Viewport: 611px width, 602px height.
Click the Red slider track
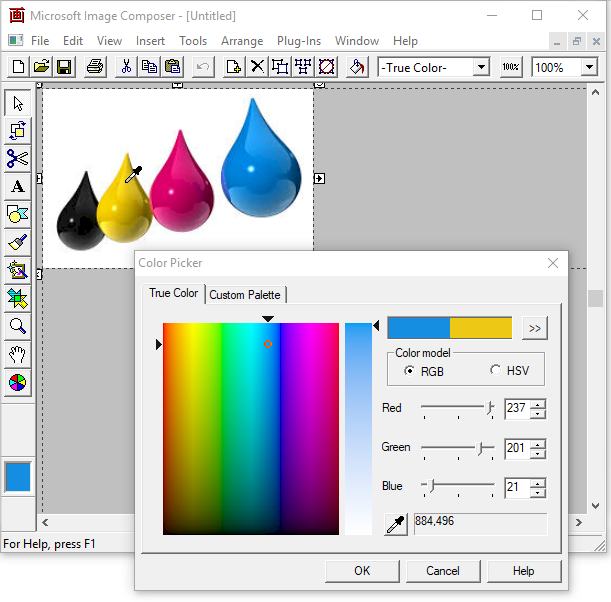click(x=456, y=408)
